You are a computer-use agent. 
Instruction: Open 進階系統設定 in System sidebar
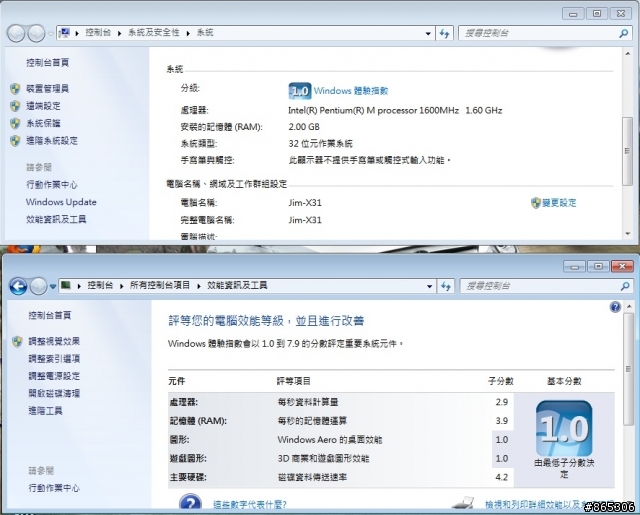tap(52, 141)
